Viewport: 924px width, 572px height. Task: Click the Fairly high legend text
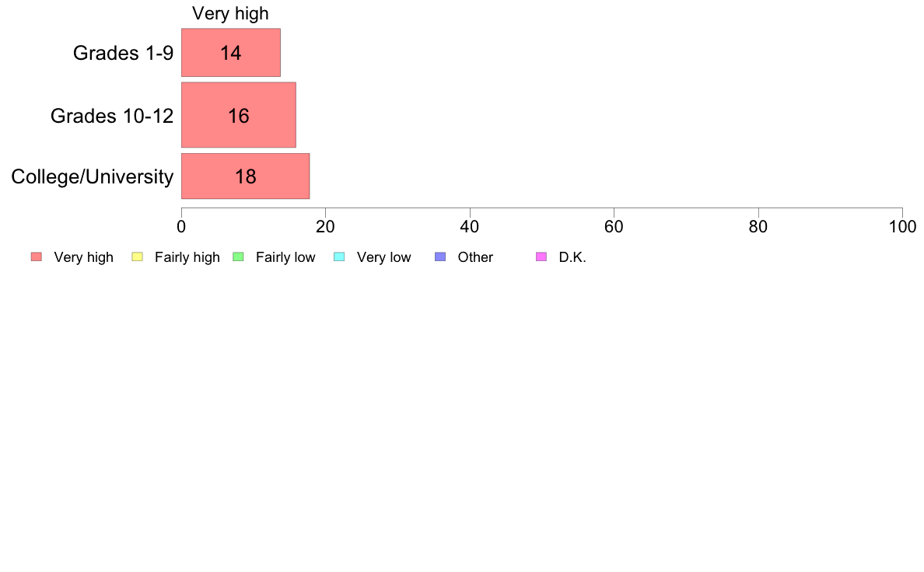pos(187,257)
